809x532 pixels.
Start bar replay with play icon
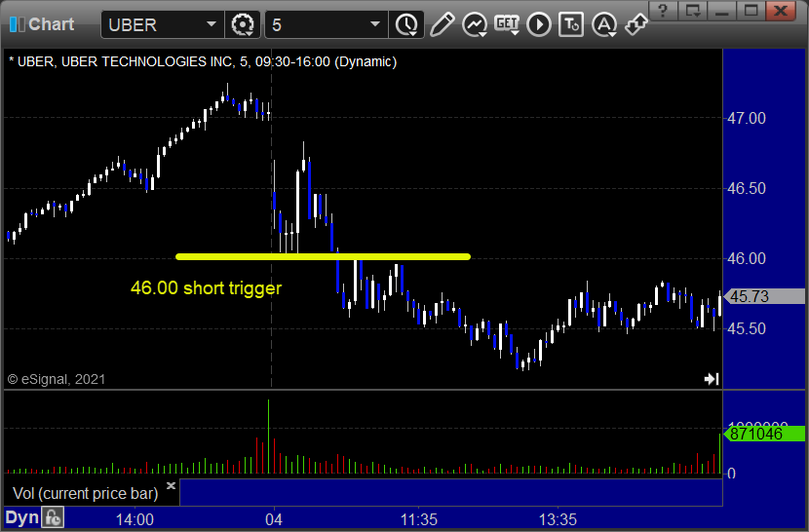pyautogui.click(x=539, y=24)
